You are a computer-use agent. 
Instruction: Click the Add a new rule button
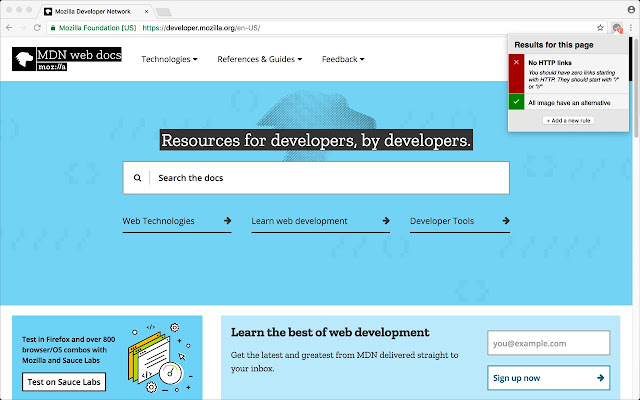point(568,120)
